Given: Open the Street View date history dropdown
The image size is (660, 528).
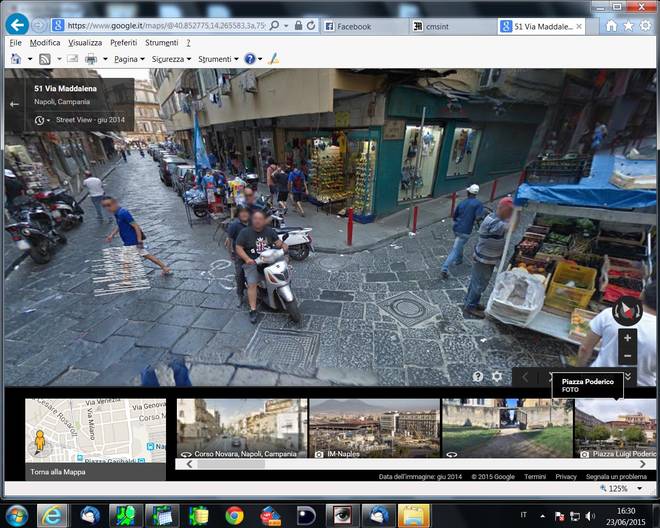Looking at the screenshot, I should click(41, 120).
